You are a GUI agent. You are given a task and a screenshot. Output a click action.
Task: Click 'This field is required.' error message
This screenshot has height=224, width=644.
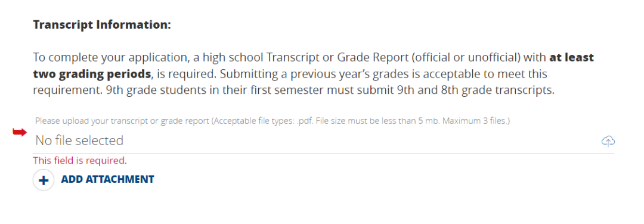[x=80, y=161]
